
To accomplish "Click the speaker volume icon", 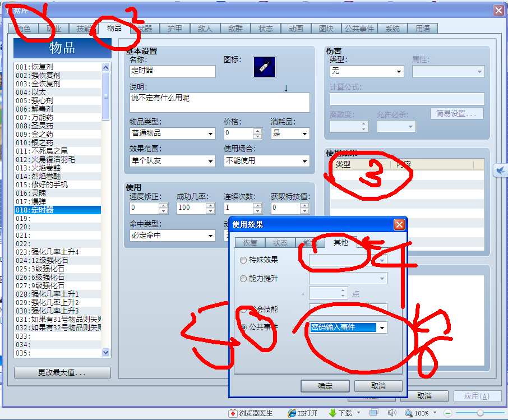I will coord(392,413).
